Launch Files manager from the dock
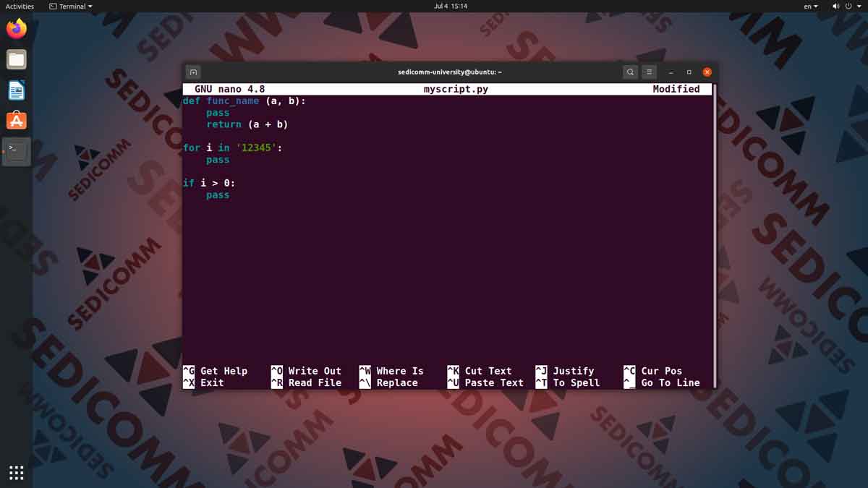The image size is (868, 488). tap(16, 59)
